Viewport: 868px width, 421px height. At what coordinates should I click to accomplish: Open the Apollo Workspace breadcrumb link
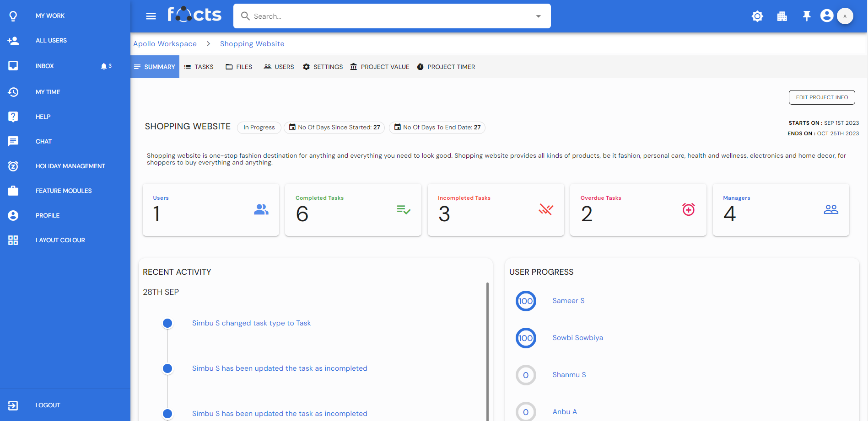[165, 44]
